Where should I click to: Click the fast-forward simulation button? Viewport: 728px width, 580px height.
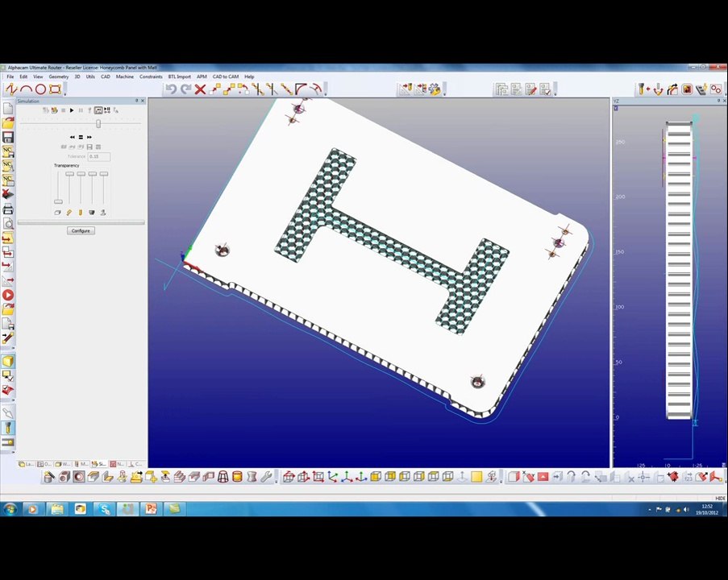(x=89, y=137)
